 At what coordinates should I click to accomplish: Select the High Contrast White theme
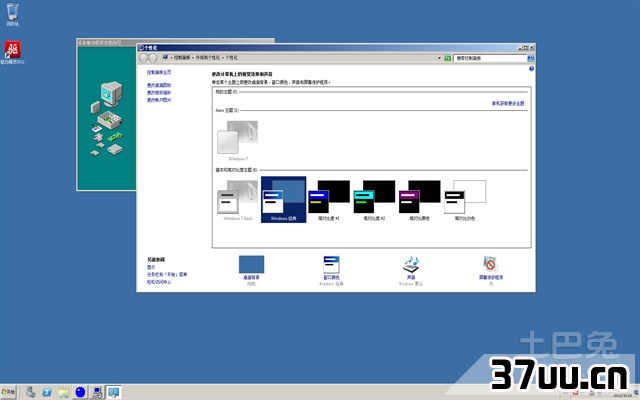click(x=464, y=200)
